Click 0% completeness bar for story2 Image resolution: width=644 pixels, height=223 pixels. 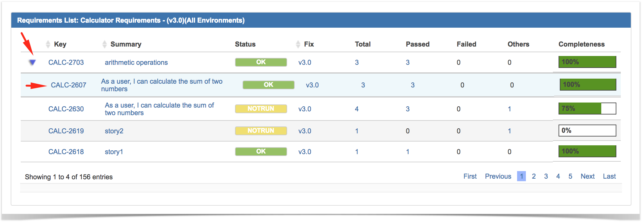587,131
